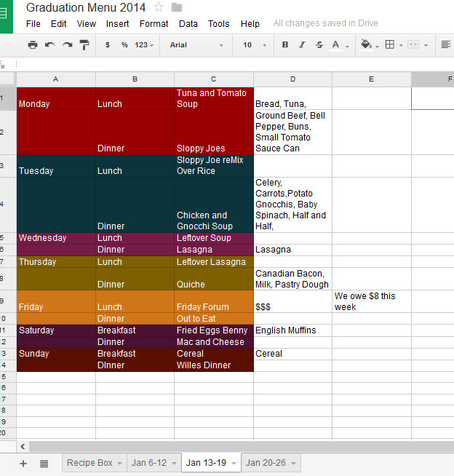Select the 'Mac and Cheese' cell

point(214,342)
